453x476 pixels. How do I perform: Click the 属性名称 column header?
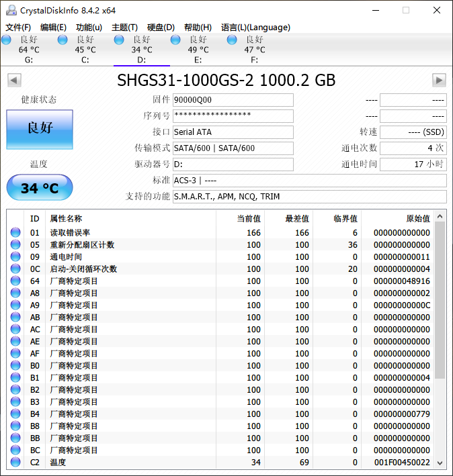pos(130,219)
